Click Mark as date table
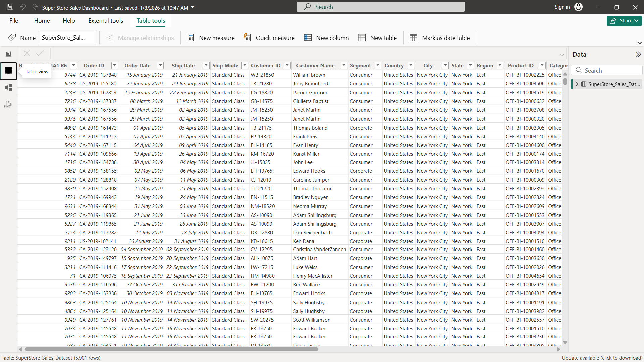Viewport: 644px width, 362px height. [440, 38]
